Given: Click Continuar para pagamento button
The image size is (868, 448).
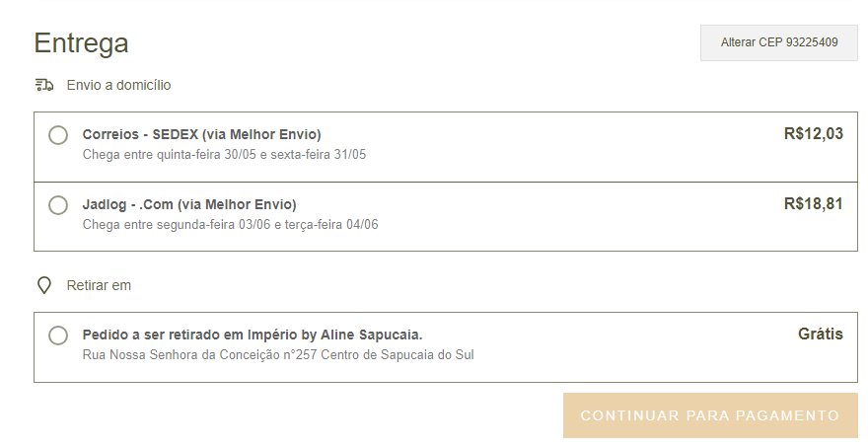Looking at the screenshot, I should [x=710, y=415].
